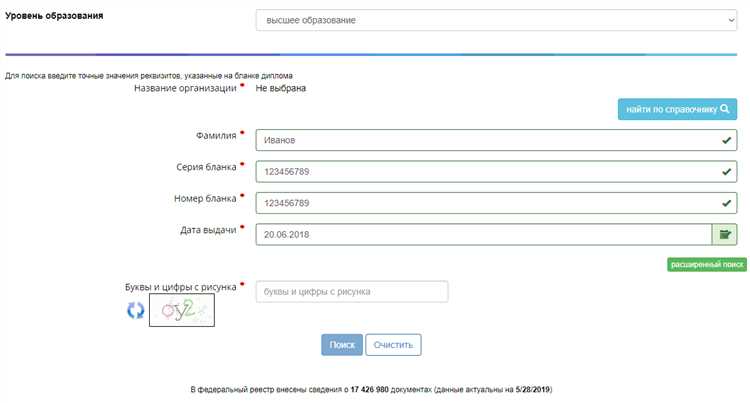
Task: Expand the расширенный поиск options
Action: [706, 264]
